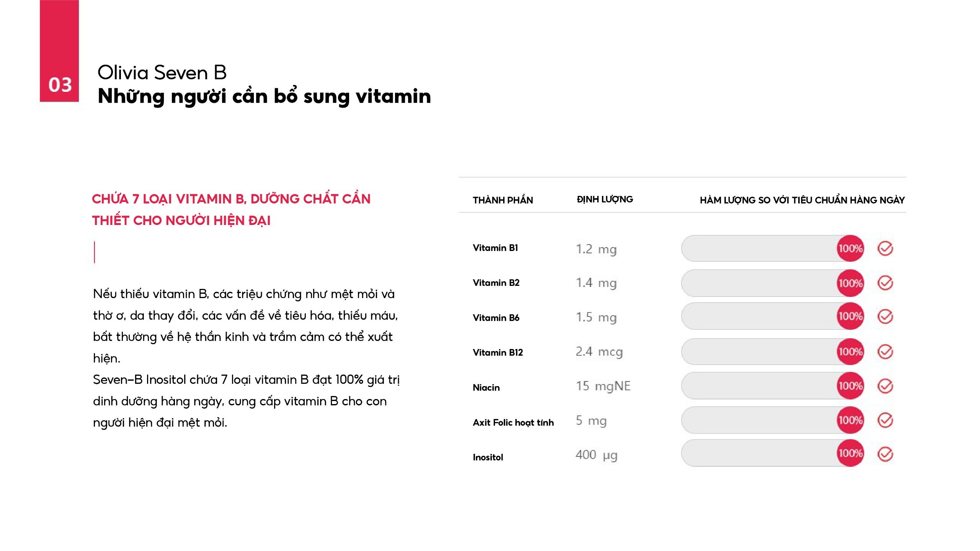Image resolution: width=980 pixels, height=551 pixels.
Task: Click the Olivia Seven B title text
Action: [x=162, y=72]
